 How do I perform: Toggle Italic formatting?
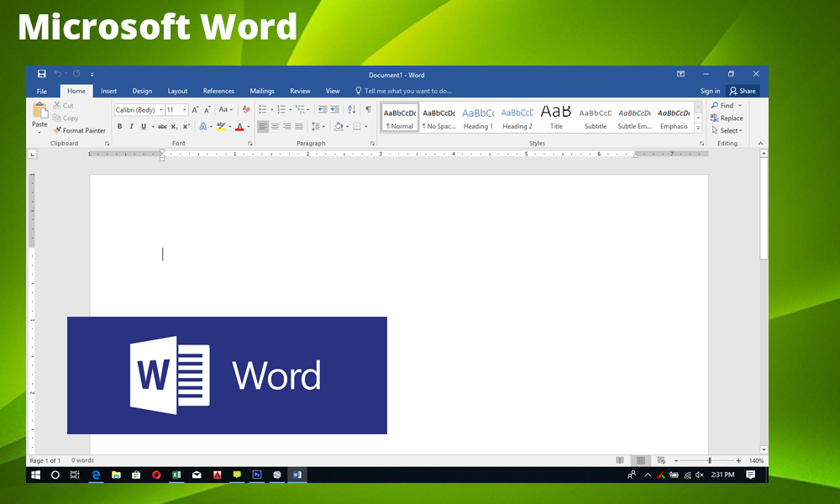click(131, 127)
